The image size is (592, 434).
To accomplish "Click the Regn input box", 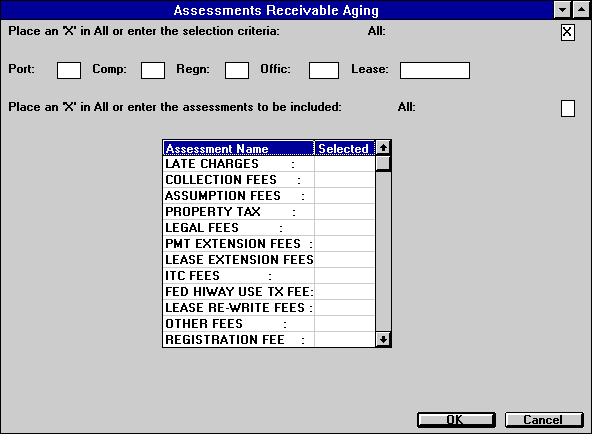I will 237,71.
